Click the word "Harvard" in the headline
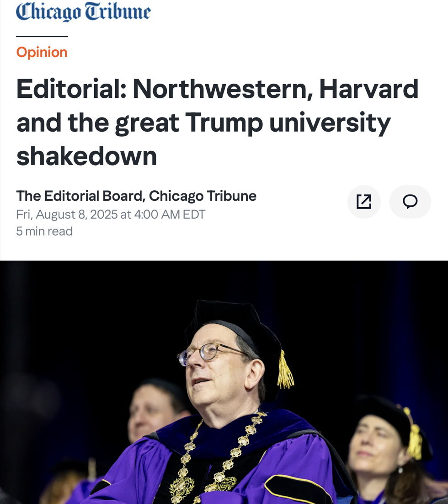The width and height of the screenshot is (448, 504). pos(368,89)
